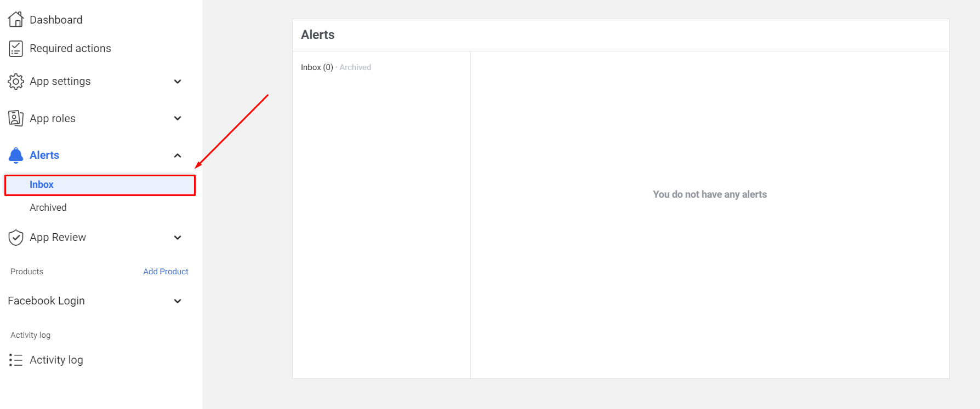
Task: Click the Required actions checklist icon
Action: coord(16,49)
